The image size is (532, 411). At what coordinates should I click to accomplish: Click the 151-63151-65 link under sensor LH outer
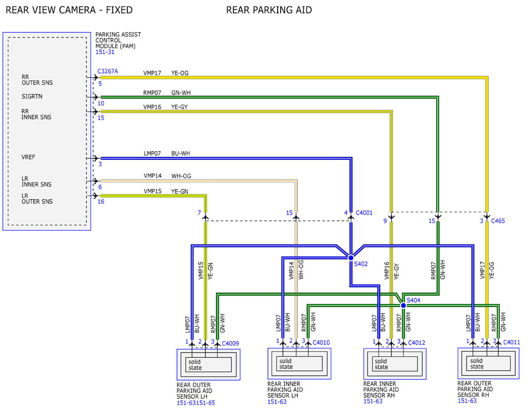point(196,403)
